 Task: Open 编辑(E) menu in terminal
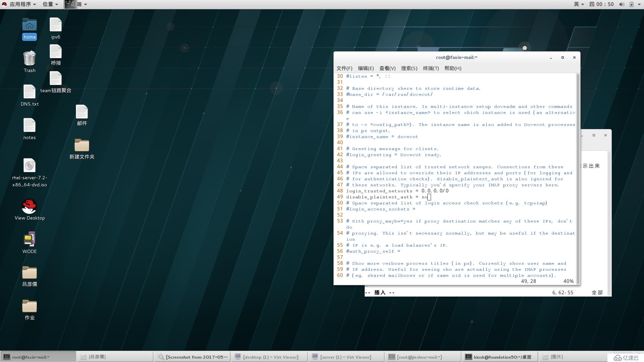(365, 68)
